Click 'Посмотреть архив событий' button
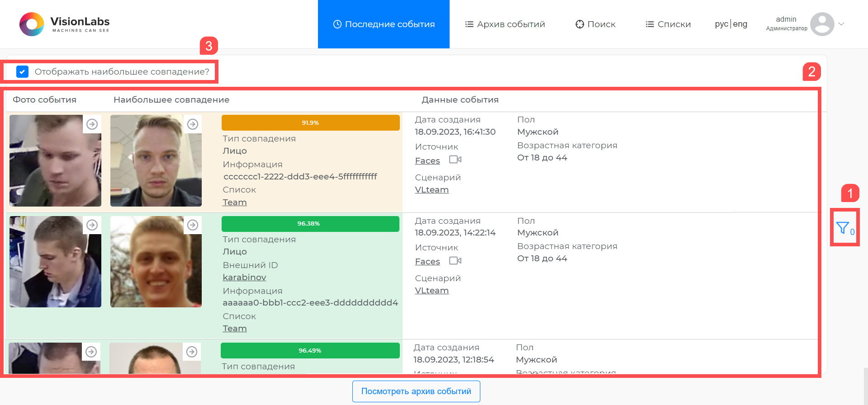Viewport: 868px width, 405px height. point(416,391)
